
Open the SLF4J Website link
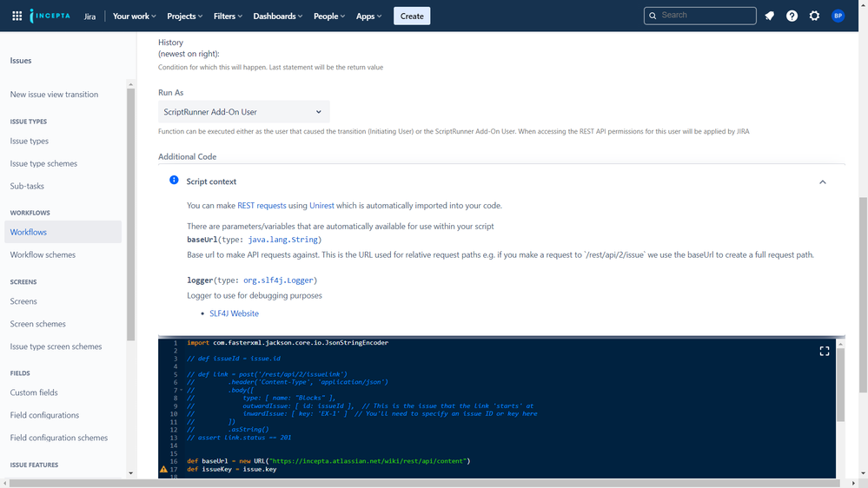[x=234, y=313]
